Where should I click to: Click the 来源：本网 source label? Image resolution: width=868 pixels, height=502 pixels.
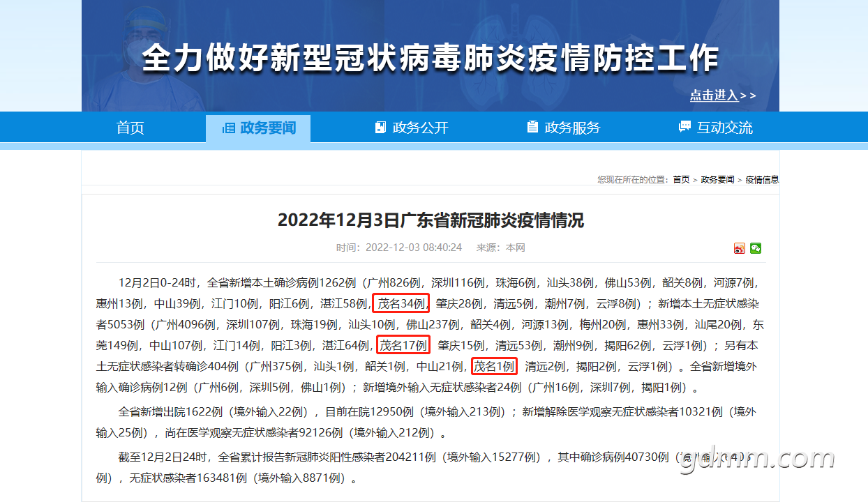(x=500, y=248)
